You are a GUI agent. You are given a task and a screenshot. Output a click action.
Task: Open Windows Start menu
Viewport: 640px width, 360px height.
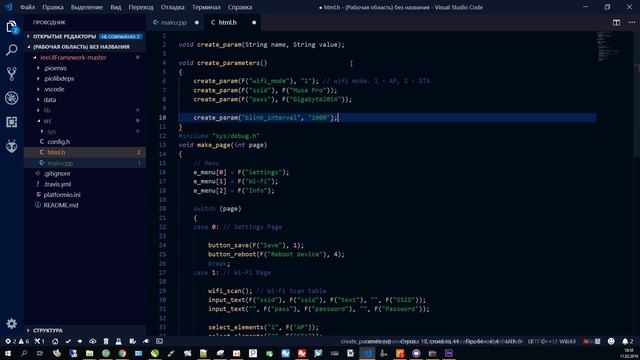(x=8, y=353)
